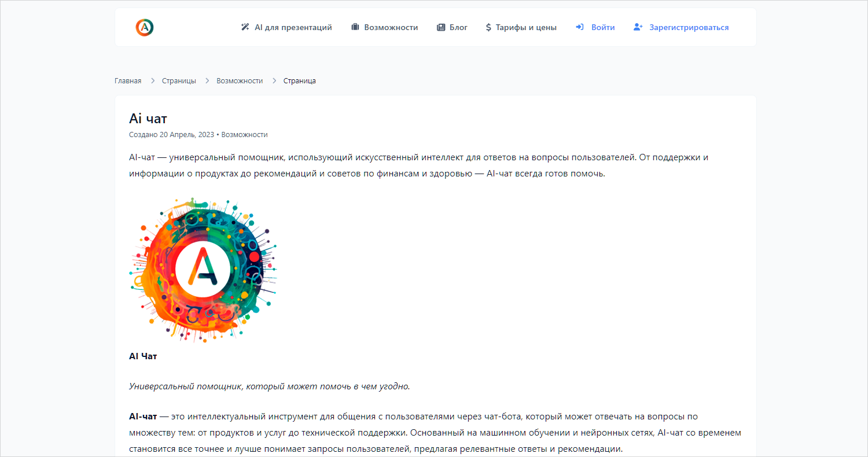Click the "Войти" login link
Screen dimensions: 868x457
coord(603,27)
